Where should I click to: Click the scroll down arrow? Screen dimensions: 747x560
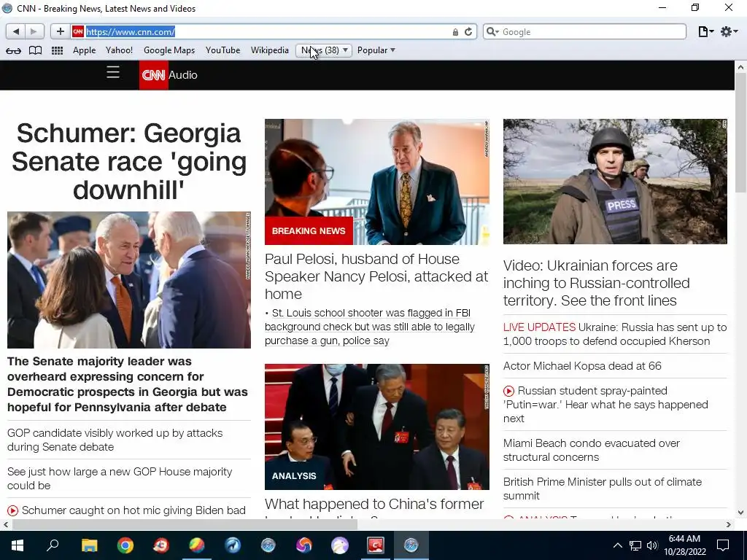tap(740, 513)
